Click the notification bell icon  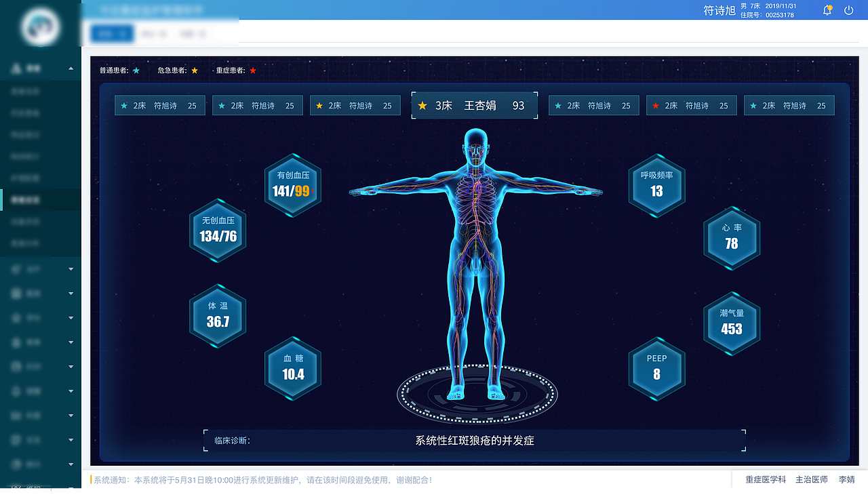(x=826, y=10)
